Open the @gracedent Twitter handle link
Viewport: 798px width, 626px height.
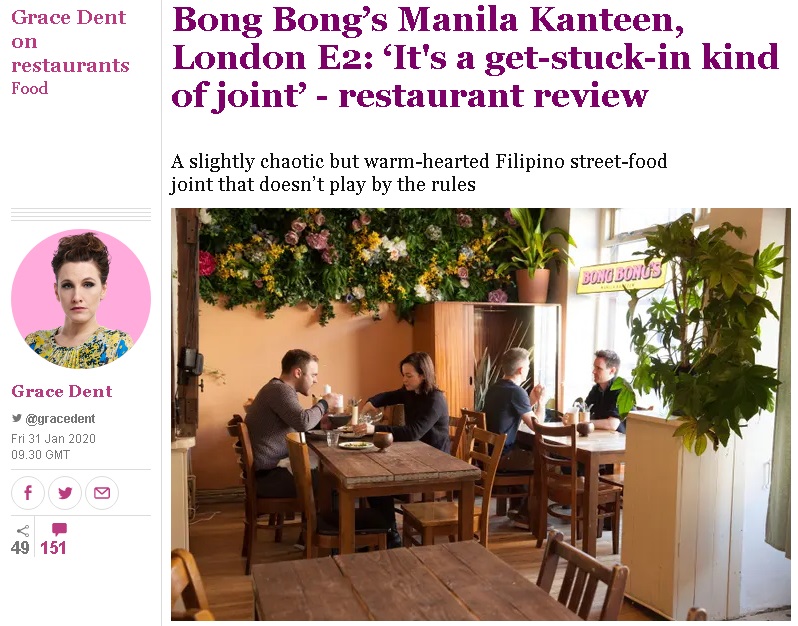[x=60, y=419]
